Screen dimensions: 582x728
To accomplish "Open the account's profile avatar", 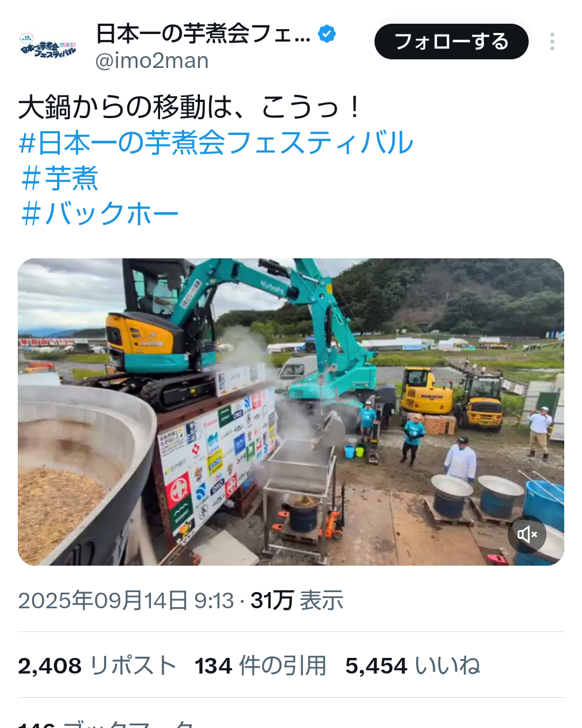I will click(48, 46).
